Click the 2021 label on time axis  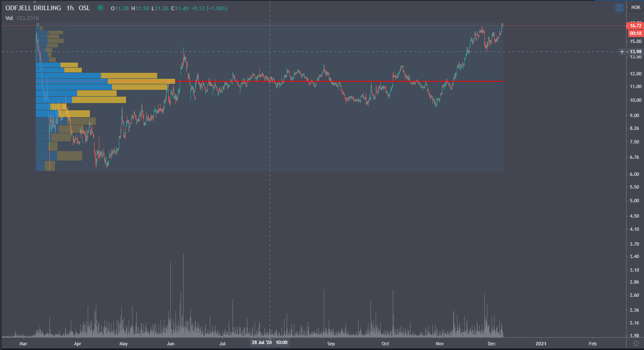click(540, 344)
